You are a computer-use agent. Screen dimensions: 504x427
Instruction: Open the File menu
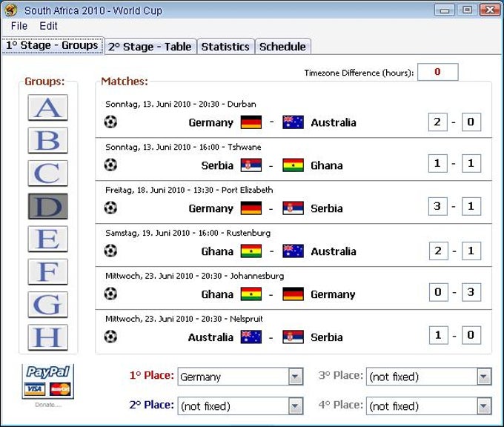point(19,26)
